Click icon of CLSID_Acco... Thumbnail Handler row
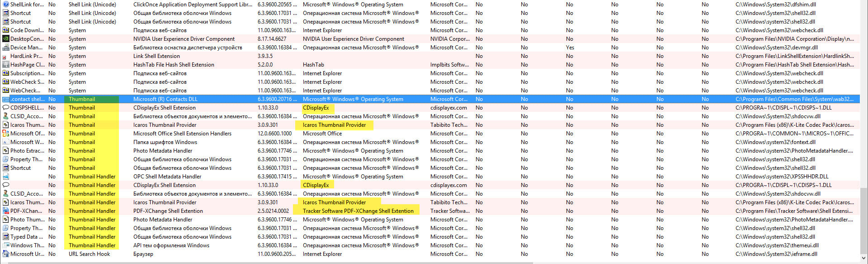Image resolution: width=868 pixels, height=264 pixels. coord(6,194)
